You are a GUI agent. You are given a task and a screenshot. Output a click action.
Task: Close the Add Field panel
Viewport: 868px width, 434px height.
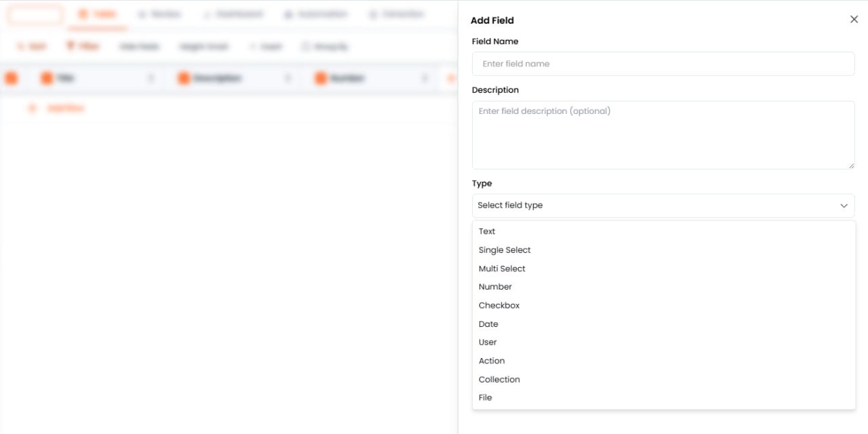[x=854, y=19]
